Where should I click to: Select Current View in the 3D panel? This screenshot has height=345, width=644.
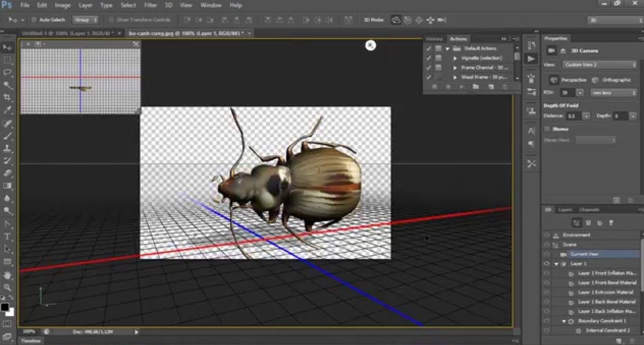point(584,254)
